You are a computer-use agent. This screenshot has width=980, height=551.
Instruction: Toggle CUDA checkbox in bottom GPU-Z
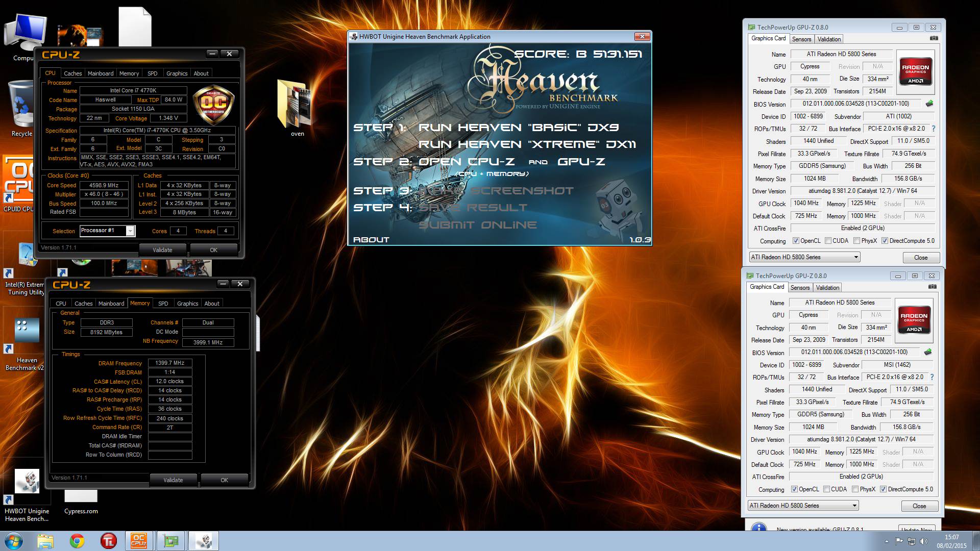click(x=826, y=489)
